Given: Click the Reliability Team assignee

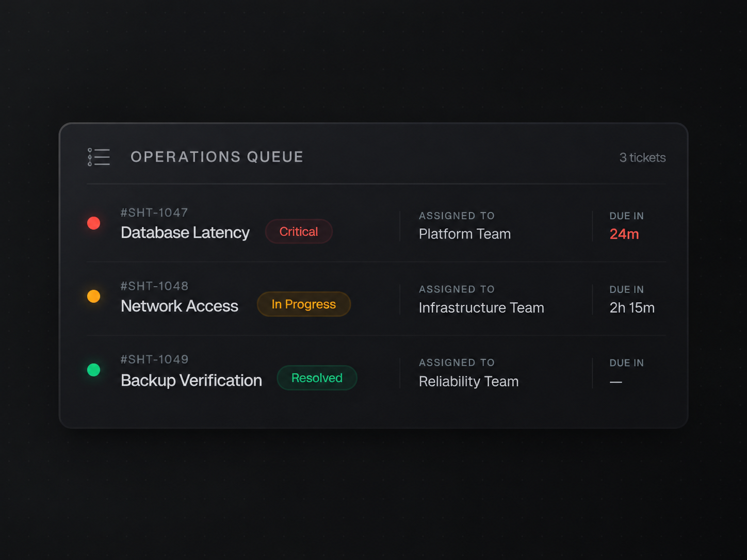Looking at the screenshot, I should 469,382.
